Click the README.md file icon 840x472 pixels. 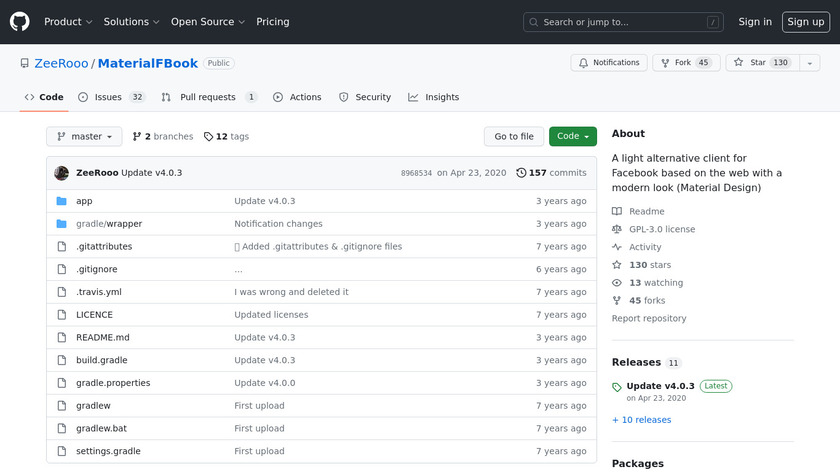coord(62,338)
